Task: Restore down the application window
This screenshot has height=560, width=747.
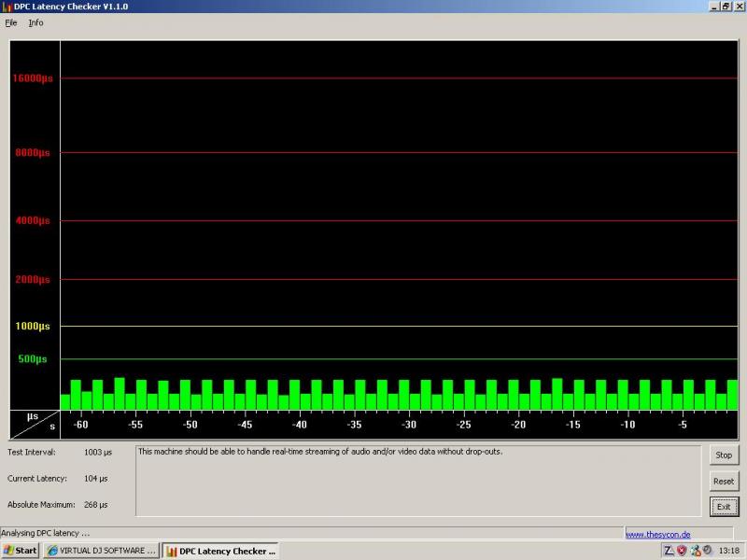Action: click(x=726, y=7)
